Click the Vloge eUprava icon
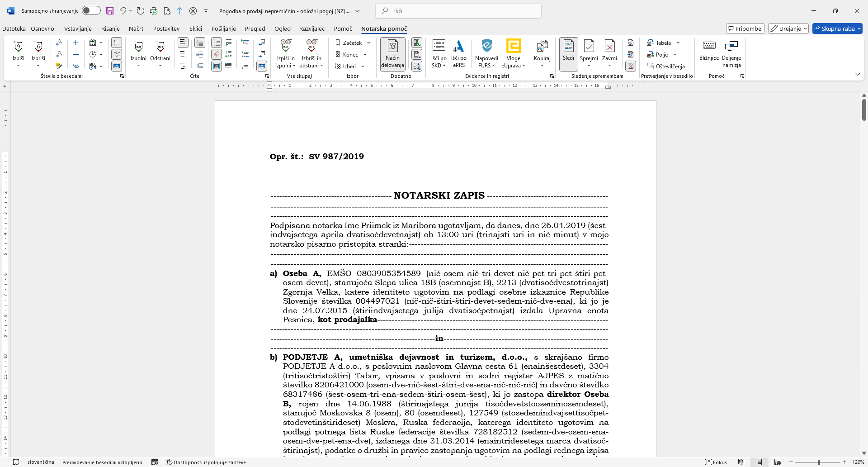 [513, 47]
